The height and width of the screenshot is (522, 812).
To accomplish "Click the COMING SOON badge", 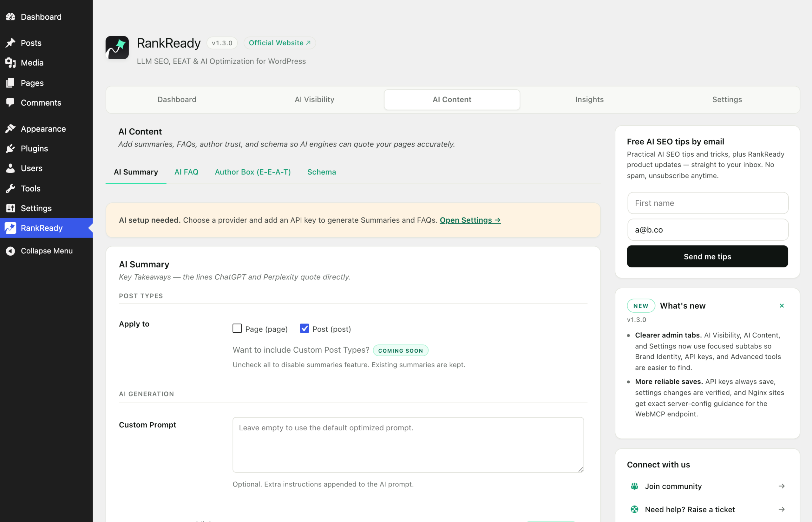I will click(x=400, y=350).
